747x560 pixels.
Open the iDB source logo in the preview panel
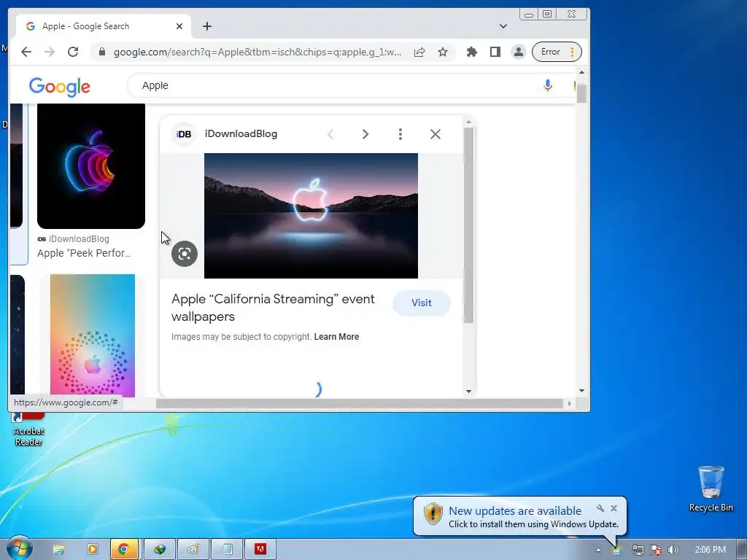pyautogui.click(x=183, y=134)
